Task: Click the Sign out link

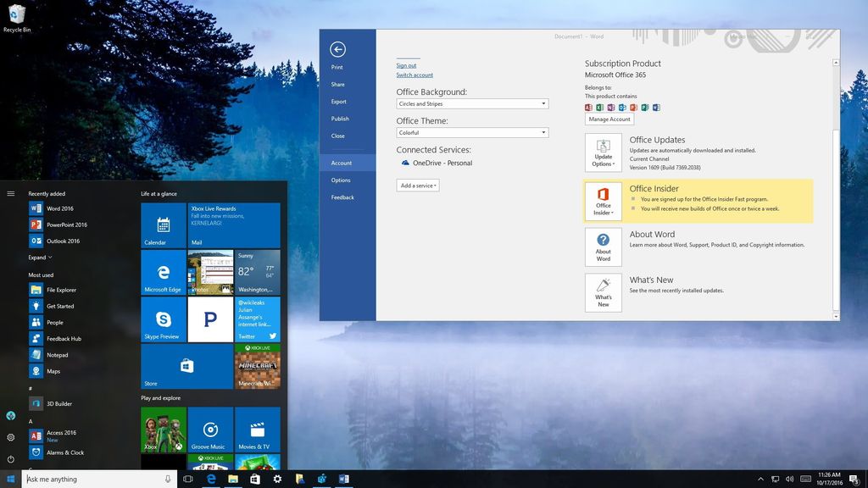Action: (406, 65)
